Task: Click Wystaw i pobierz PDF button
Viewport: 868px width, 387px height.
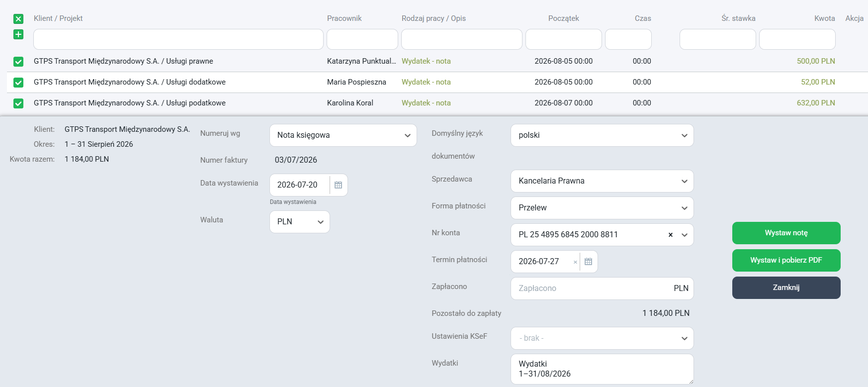Action: tap(786, 260)
